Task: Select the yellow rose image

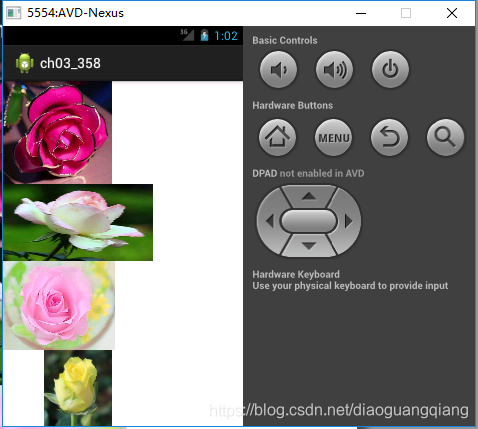Action: [x=78, y=388]
